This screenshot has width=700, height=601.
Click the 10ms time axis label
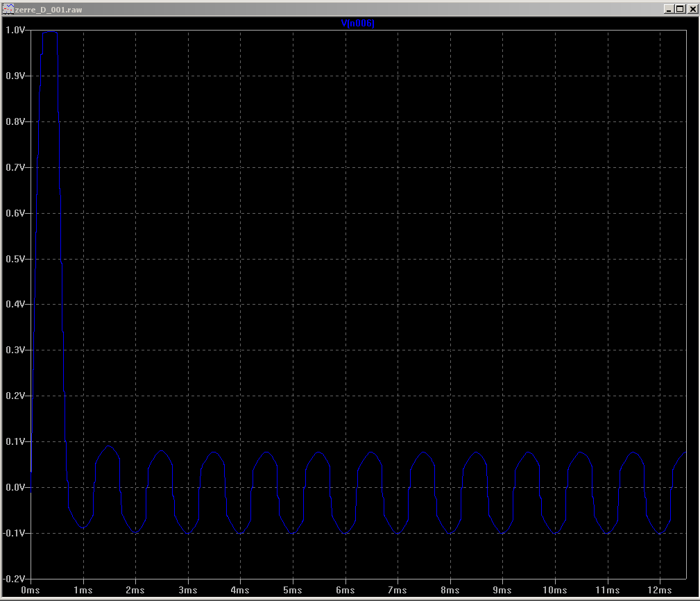click(x=555, y=591)
